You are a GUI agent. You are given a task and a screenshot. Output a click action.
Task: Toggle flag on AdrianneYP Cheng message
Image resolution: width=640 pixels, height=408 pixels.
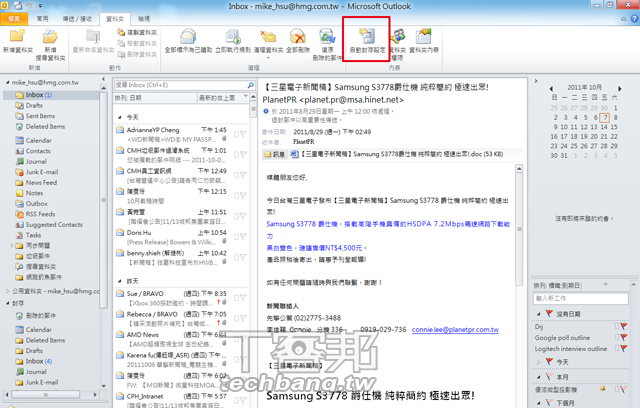click(x=243, y=134)
